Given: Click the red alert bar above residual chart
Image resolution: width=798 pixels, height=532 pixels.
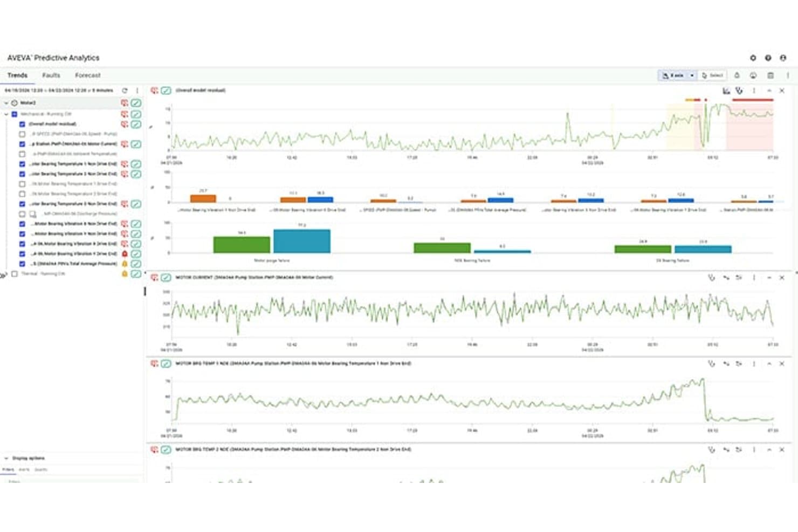Looking at the screenshot, I should (753, 100).
